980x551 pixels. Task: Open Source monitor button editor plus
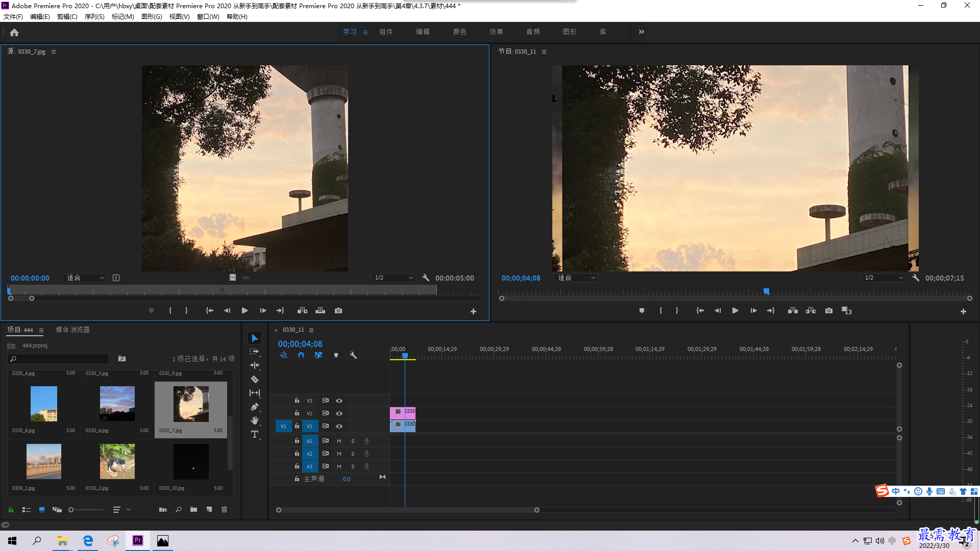click(473, 311)
